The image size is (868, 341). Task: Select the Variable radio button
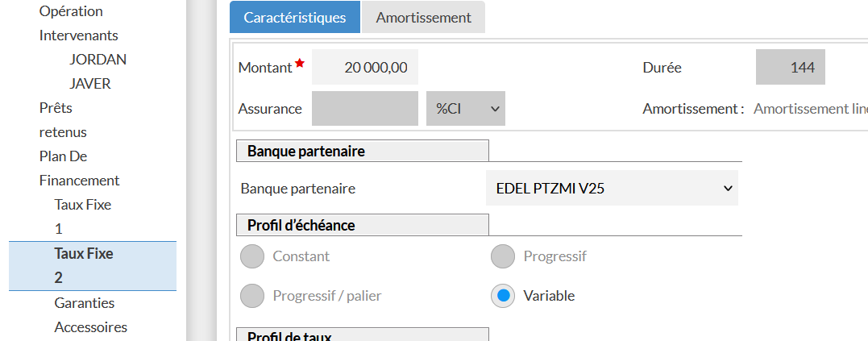[x=503, y=296]
